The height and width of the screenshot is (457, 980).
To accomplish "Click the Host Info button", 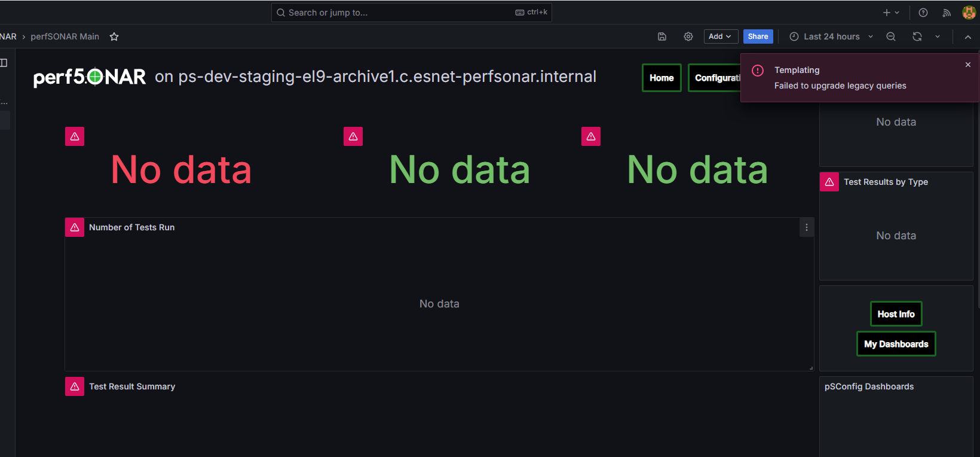I will [896, 314].
